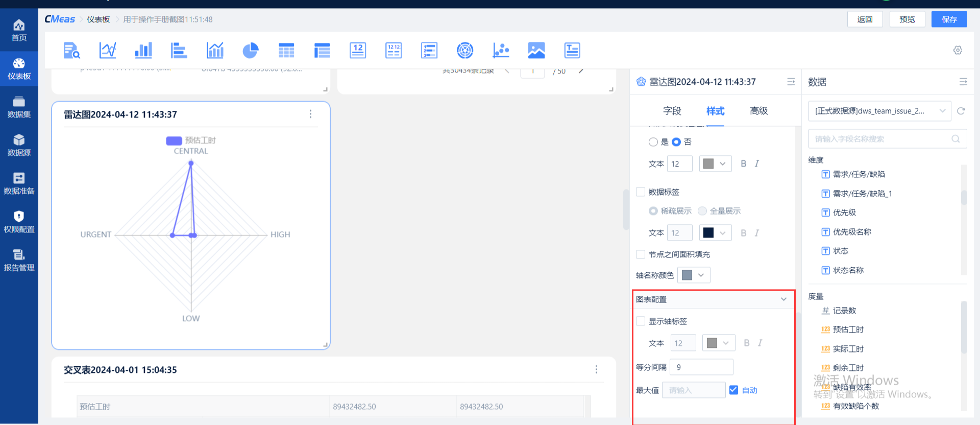Viewport: 980px width, 425px height.
Task: Toggle bold in first 文本 row
Action: click(744, 163)
